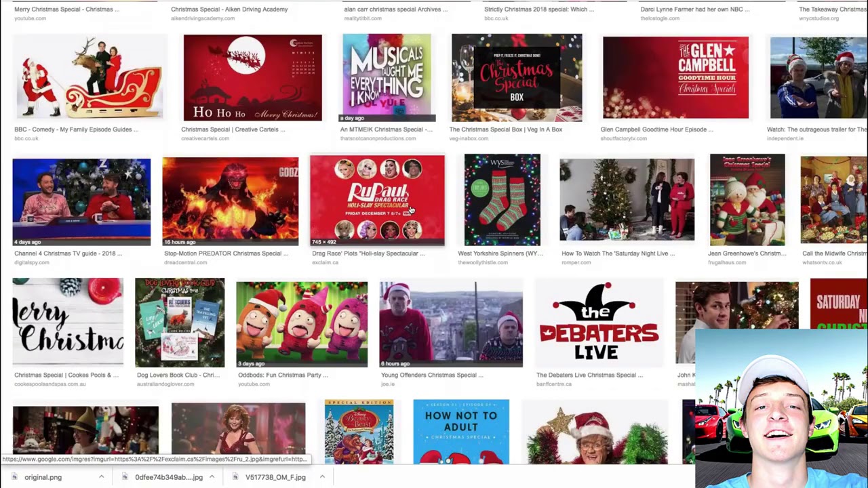The image size is (868, 488).
Task: Select the Beauty and the Beast cover image
Action: [x=359, y=432]
